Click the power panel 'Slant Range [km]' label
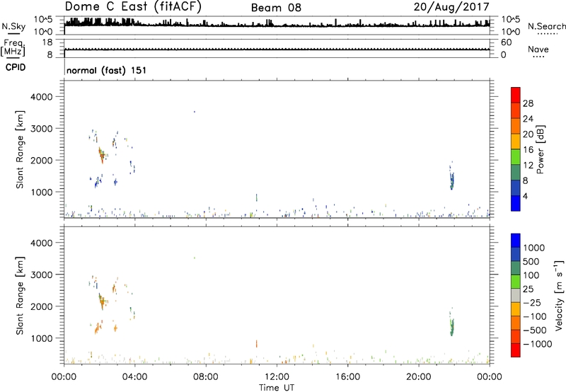 pos(20,149)
